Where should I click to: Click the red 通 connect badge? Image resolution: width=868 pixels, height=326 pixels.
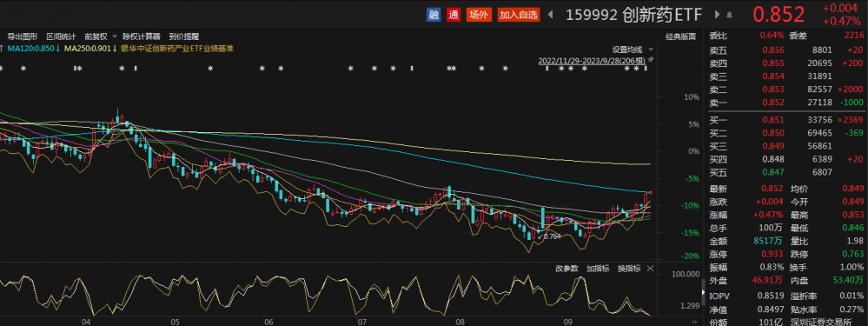[454, 15]
